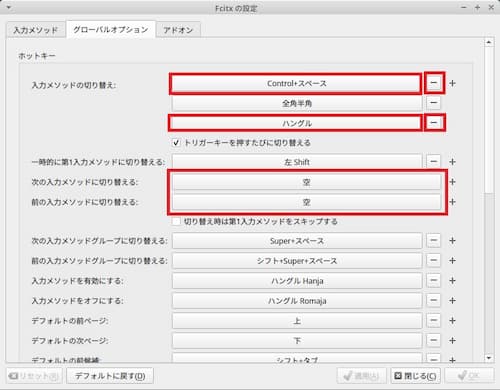Remove the ハングル Hanja hotkey with minus
The image size is (500, 390).
tap(433, 280)
